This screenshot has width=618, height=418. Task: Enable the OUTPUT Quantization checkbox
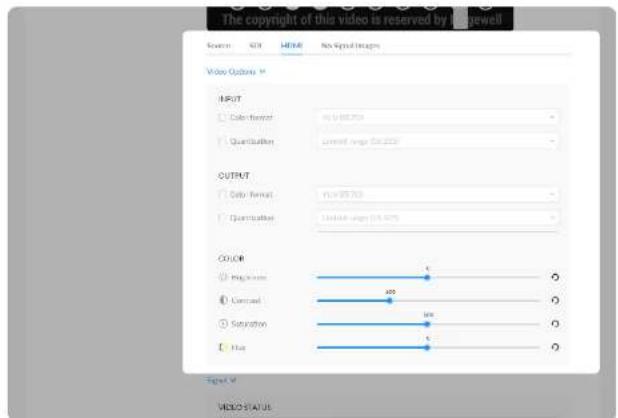(x=222, y=217)
